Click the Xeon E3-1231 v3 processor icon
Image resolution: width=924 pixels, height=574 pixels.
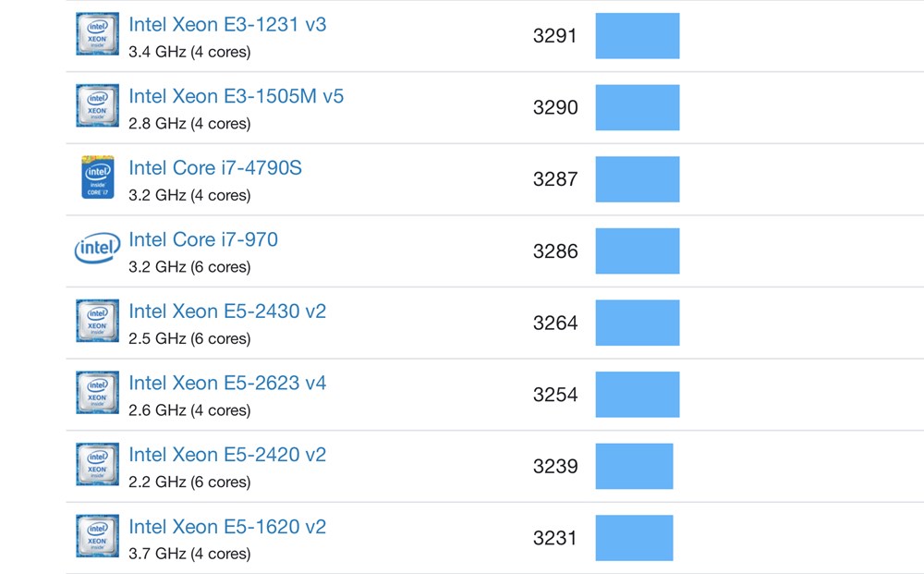(x=97, y=34)
